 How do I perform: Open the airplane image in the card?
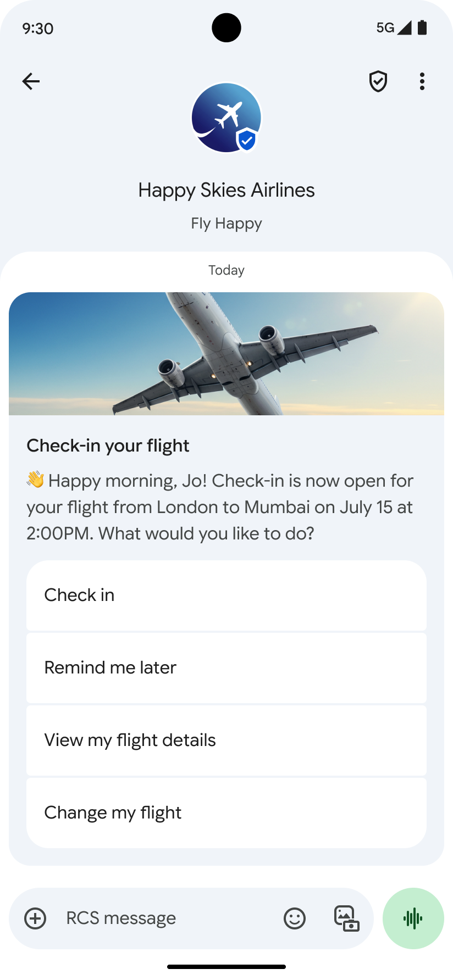(x=226, y=354)
